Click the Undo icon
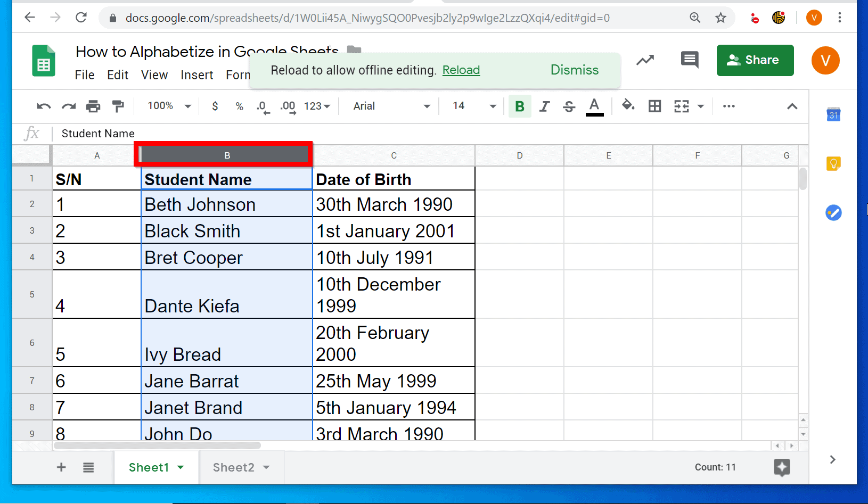This screenshot has width=868, height=504. [44, 106]
